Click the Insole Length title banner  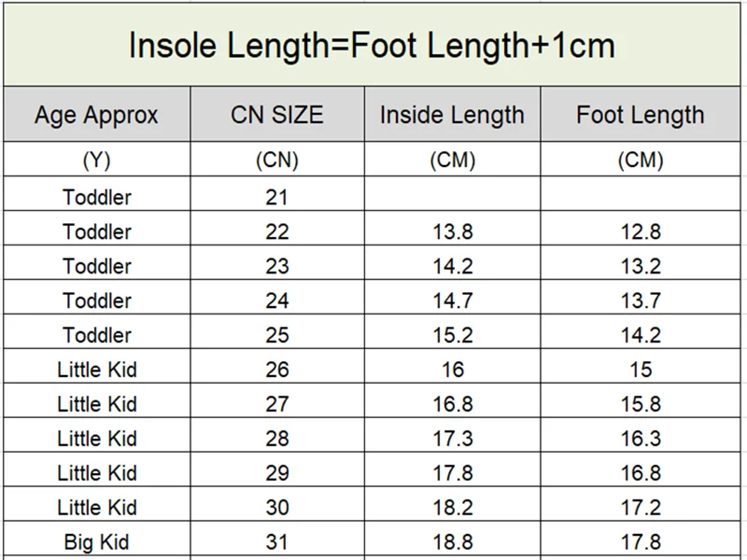click(372, 45)
